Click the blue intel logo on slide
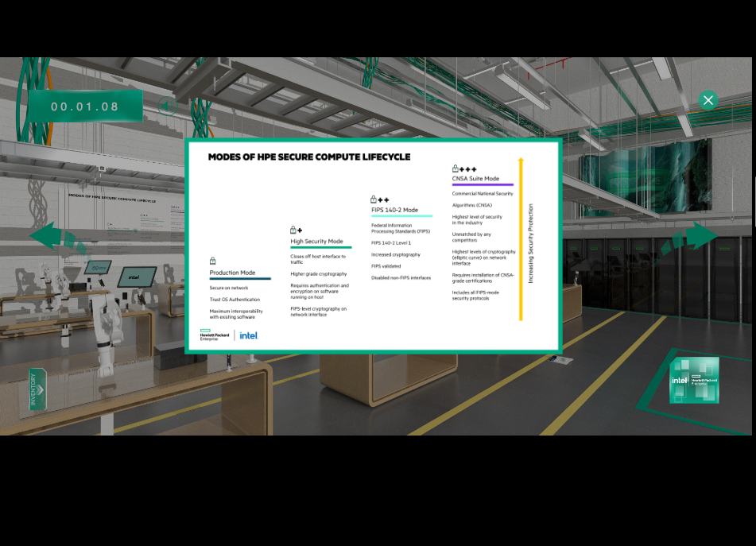 (x=249, y=335)
